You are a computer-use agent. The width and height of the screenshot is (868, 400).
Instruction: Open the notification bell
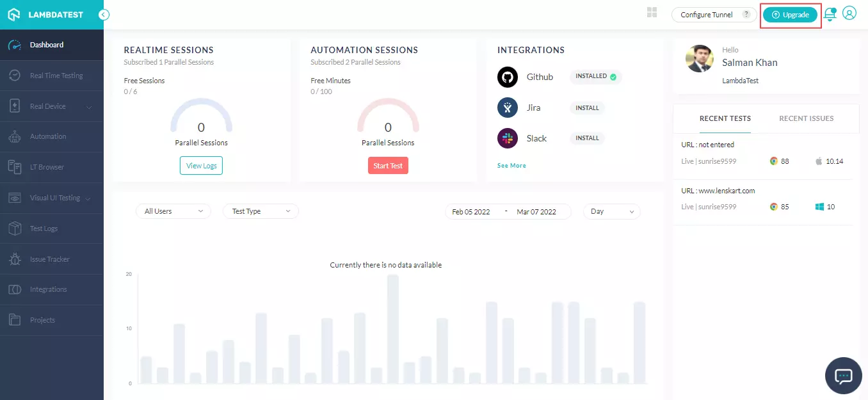pyautogui.click(x=830, y=13)
